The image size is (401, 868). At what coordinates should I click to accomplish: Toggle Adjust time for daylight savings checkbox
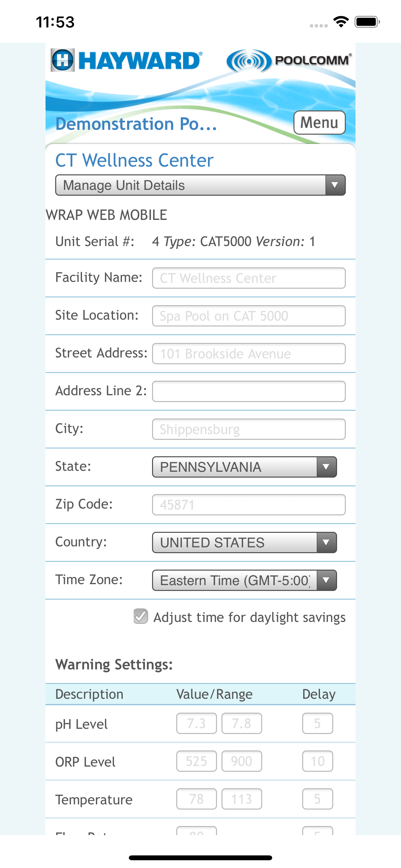[x=141, y=616]
